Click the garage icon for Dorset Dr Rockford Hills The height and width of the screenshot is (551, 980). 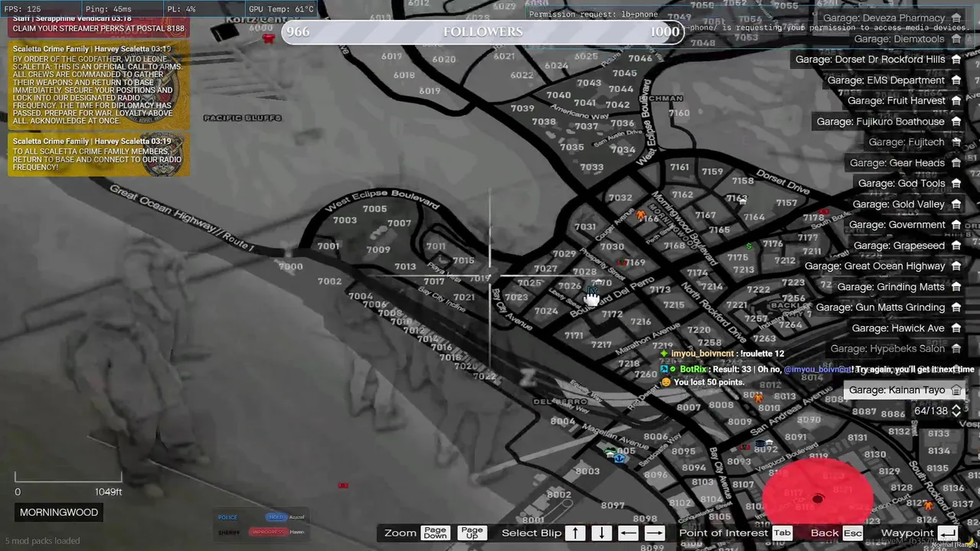tap(956, 59)
